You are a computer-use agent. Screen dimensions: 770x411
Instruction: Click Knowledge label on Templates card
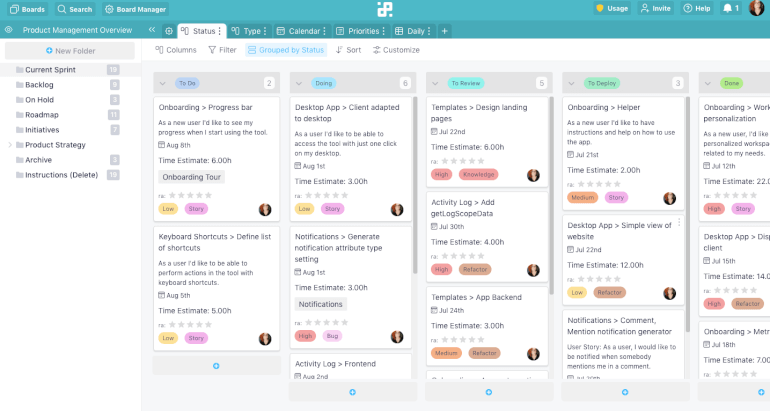tap(478, 174)
